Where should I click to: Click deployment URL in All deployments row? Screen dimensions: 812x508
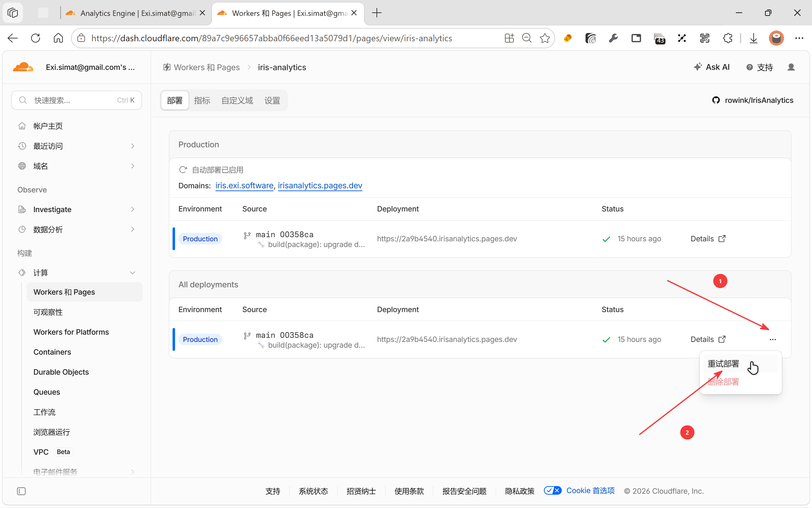(447, 339)
